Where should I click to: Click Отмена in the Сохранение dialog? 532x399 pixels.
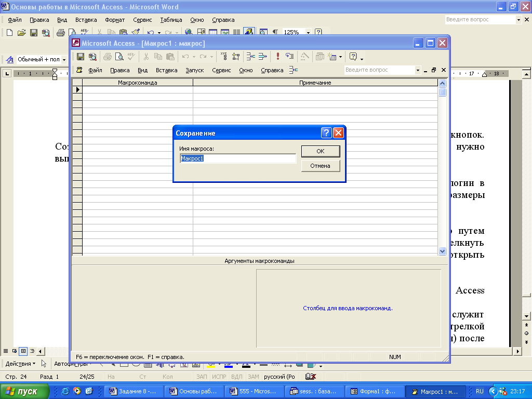(x=320, y=166)
